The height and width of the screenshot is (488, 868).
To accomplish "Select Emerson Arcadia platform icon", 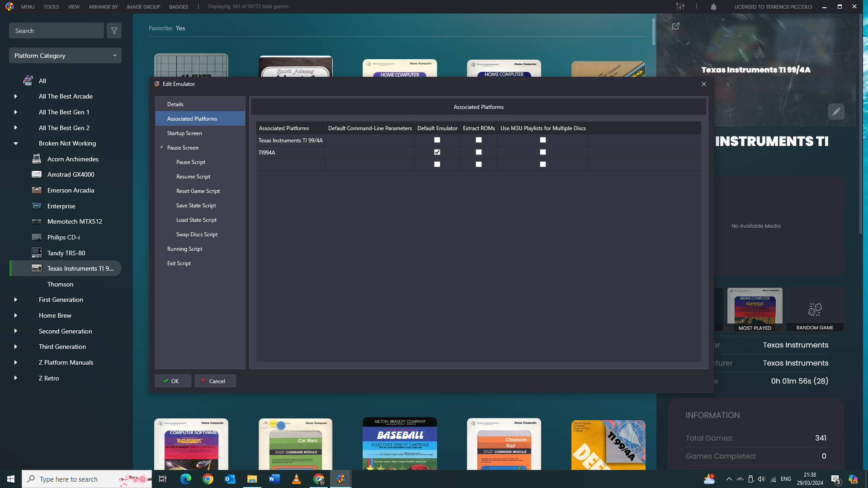I will 37,190.
